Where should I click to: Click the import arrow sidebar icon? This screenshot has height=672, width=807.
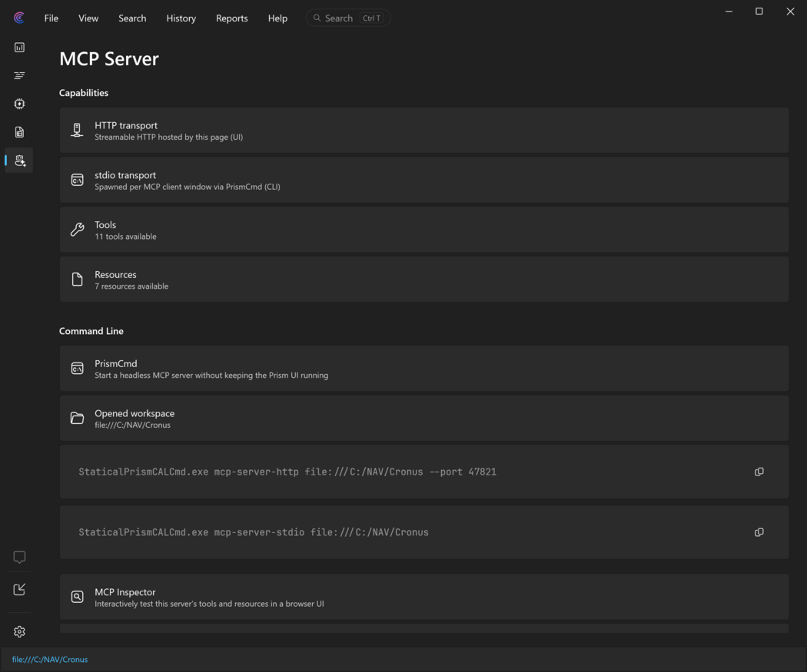19,589
